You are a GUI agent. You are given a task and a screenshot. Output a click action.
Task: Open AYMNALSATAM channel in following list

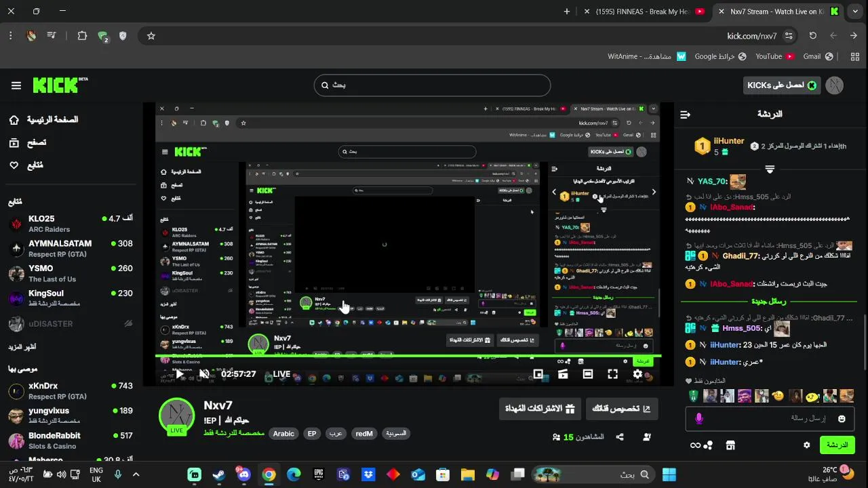click(71, 248)
